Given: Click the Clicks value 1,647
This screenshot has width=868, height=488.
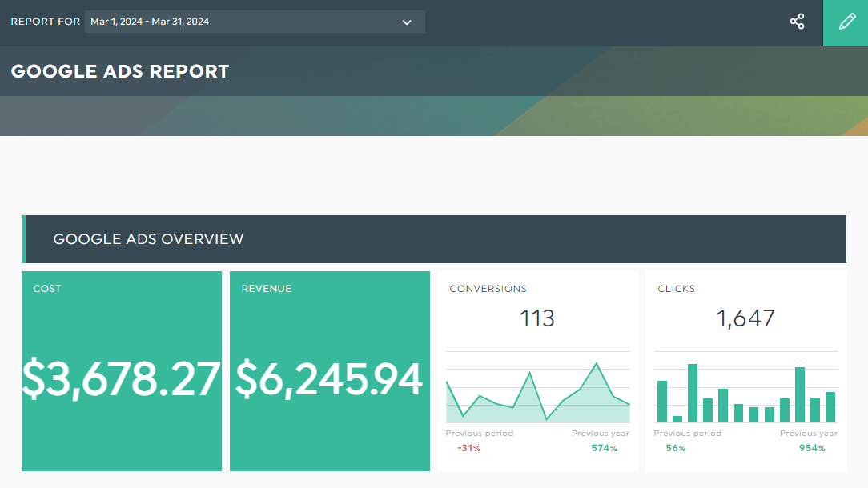Looking at the screenshot, I should (x=745, y=318).
